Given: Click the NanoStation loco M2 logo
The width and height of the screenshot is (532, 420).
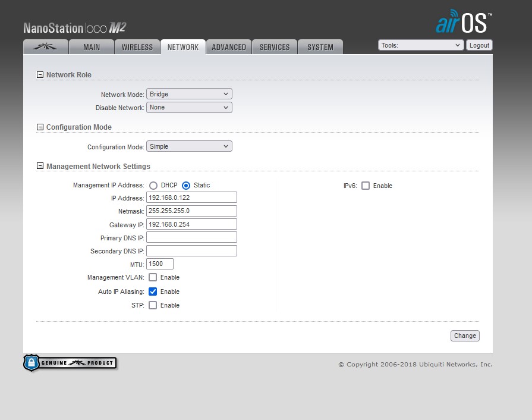Looking at the screenshot, I should [x=75, y=28].
